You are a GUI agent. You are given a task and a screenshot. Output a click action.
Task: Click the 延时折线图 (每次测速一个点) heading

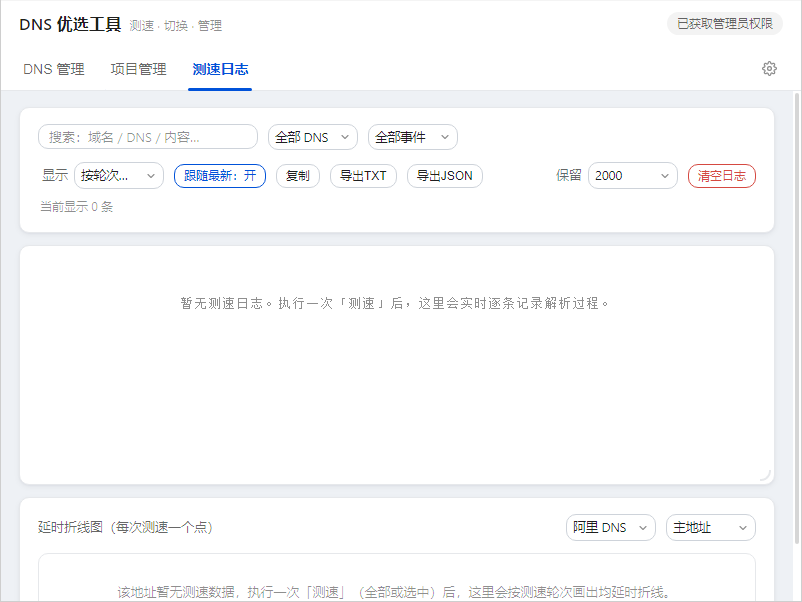[125, 527]
